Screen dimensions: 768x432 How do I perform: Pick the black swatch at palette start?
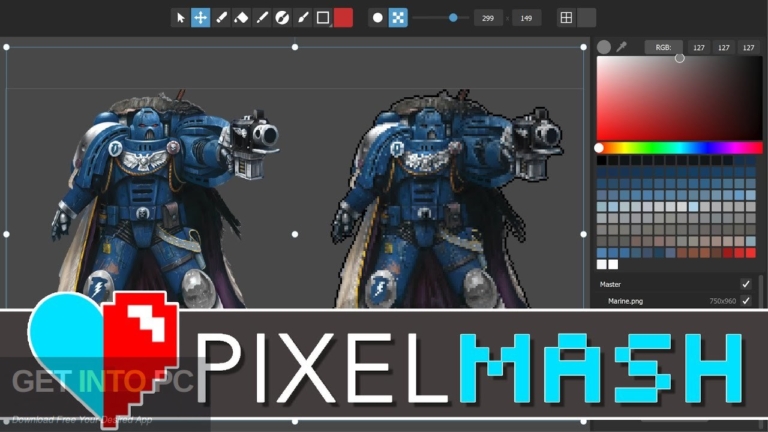point(601,161)
